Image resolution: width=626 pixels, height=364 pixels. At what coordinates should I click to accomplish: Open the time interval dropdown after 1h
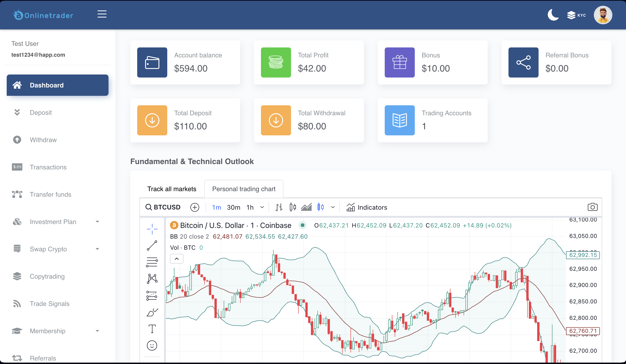pos(262,207)
